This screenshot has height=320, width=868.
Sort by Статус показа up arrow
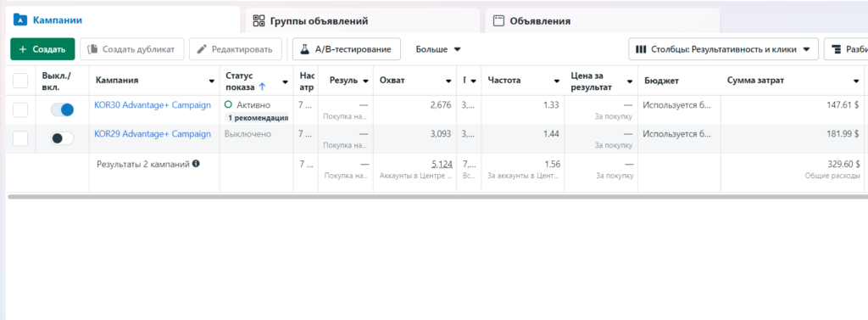[263, 87]
